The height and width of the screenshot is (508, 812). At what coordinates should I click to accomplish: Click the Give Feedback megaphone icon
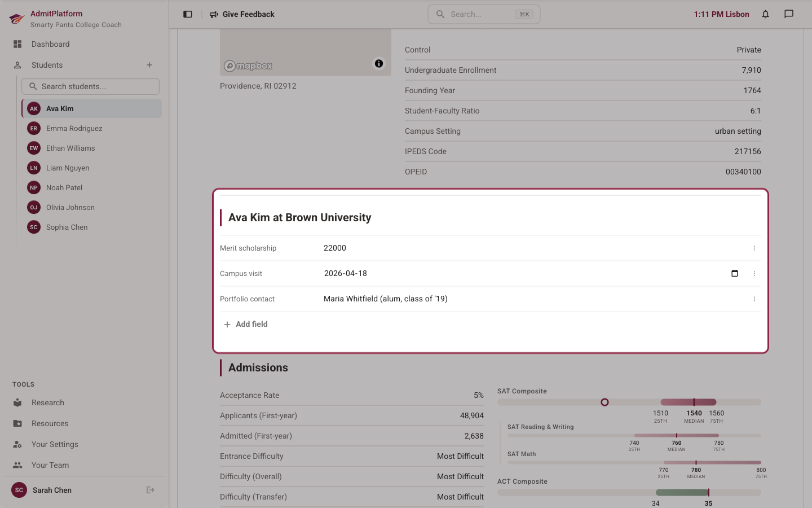(x=214, y=14)
